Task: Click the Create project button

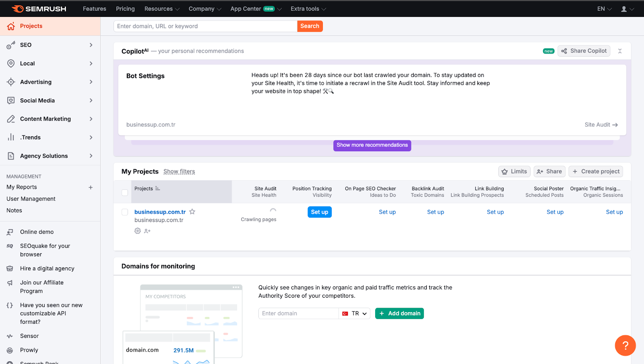Action: tap(596, 172)
